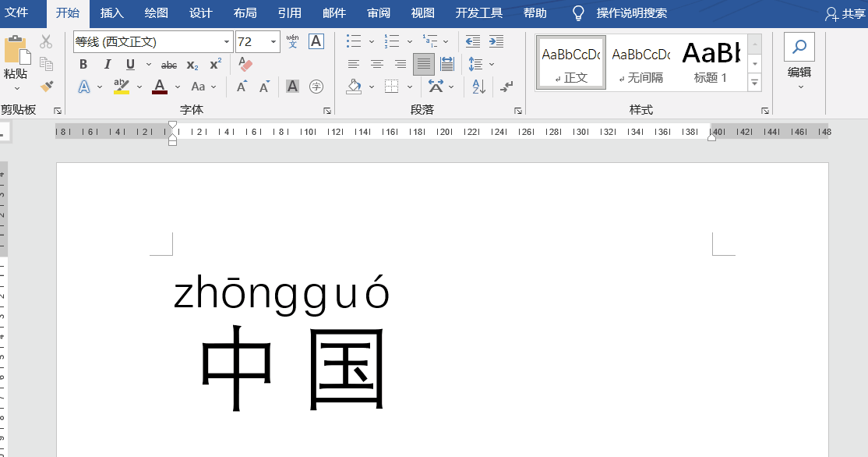Click the 中国 text in document
Screen dimensions: 868x457
(293, 368)
